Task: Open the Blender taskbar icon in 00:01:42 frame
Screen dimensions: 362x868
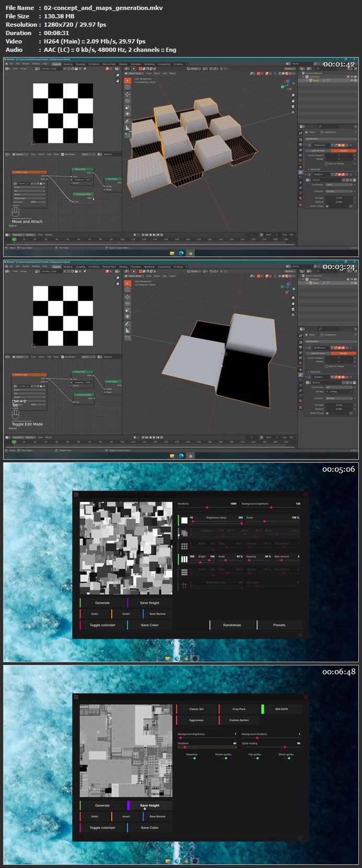Action: click(x=190, y=253)
